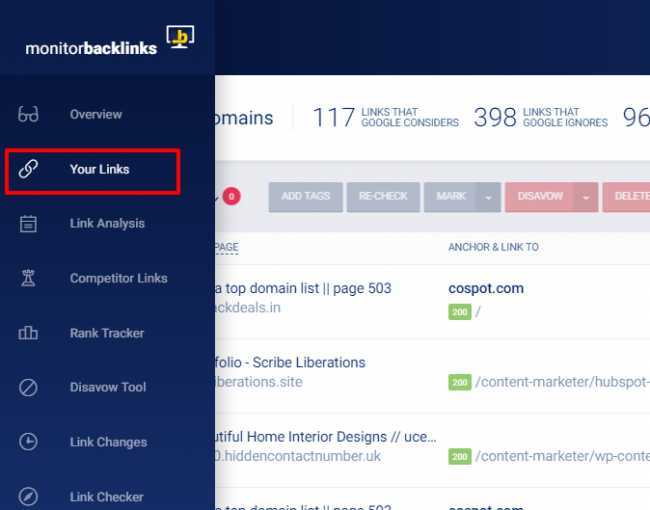Select Your Links in the sidebar
The image size is (650, 510).
coord(99,169)
